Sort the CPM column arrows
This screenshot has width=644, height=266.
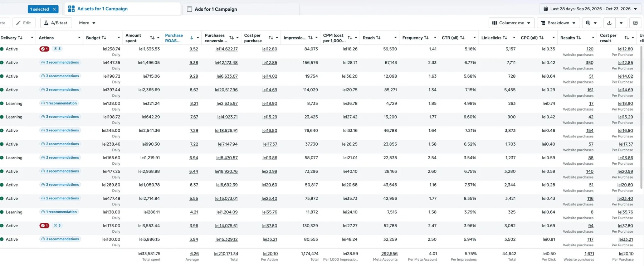[x=350, y=38]
